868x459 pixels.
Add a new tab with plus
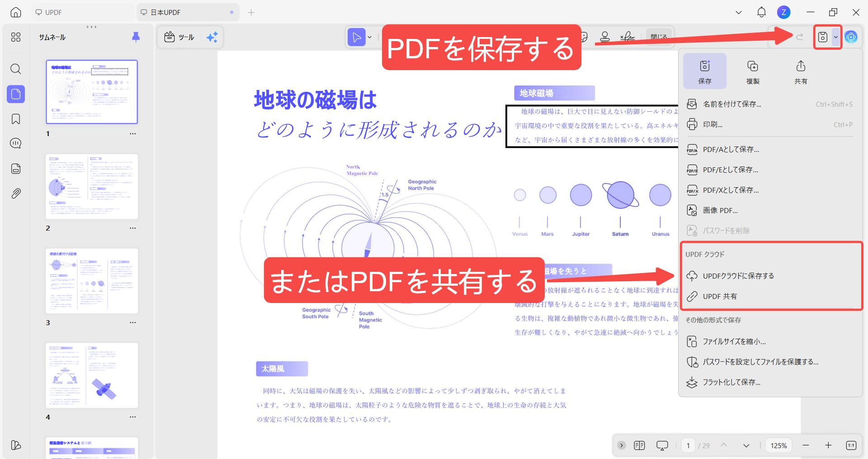(x=251, y=12)
